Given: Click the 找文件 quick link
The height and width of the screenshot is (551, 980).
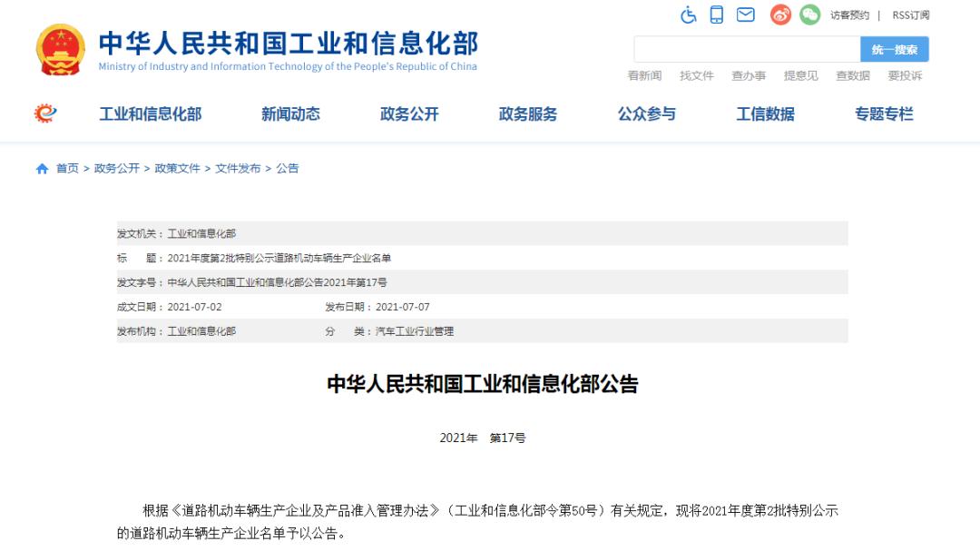Looking at the screenshot, I should [695, 76].
